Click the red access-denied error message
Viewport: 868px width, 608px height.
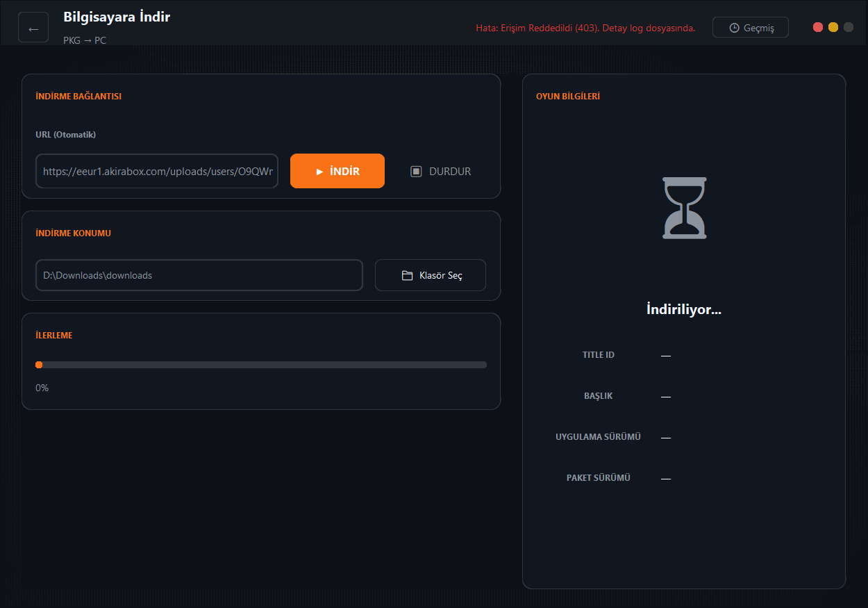click(585, 28)
